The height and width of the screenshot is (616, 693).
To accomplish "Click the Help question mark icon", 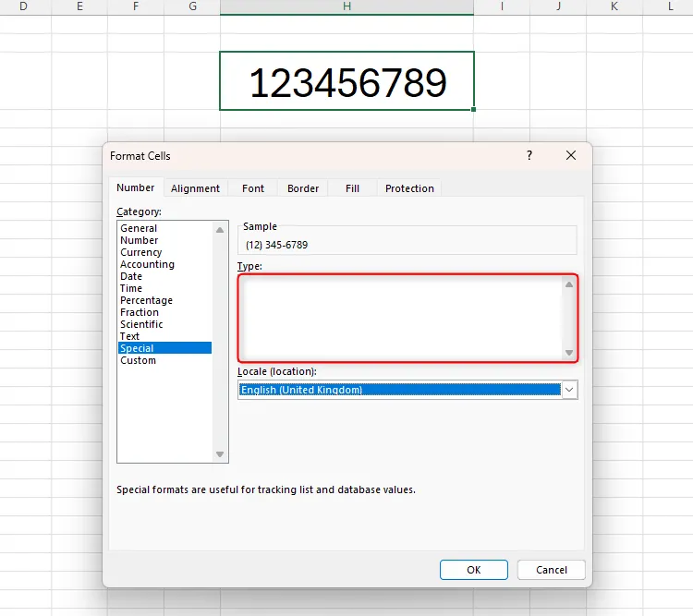I will [529, 156].
